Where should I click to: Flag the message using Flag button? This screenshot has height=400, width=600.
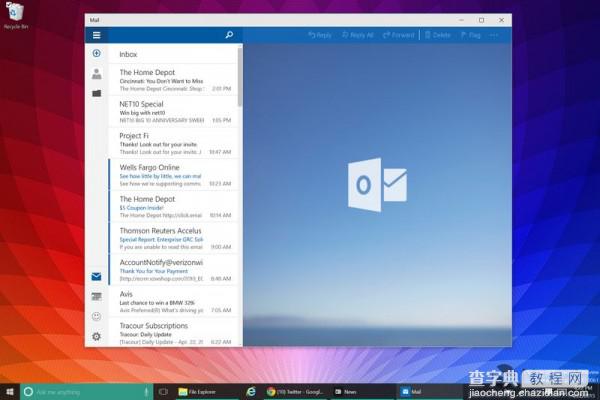pyautogui.click(x=470, y=35)
